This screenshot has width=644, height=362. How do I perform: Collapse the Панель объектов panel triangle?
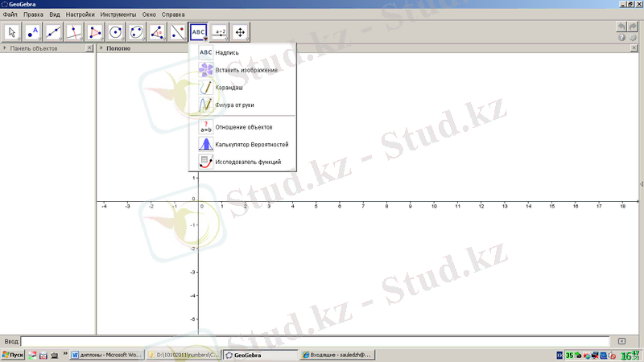(x=5, y=48)
